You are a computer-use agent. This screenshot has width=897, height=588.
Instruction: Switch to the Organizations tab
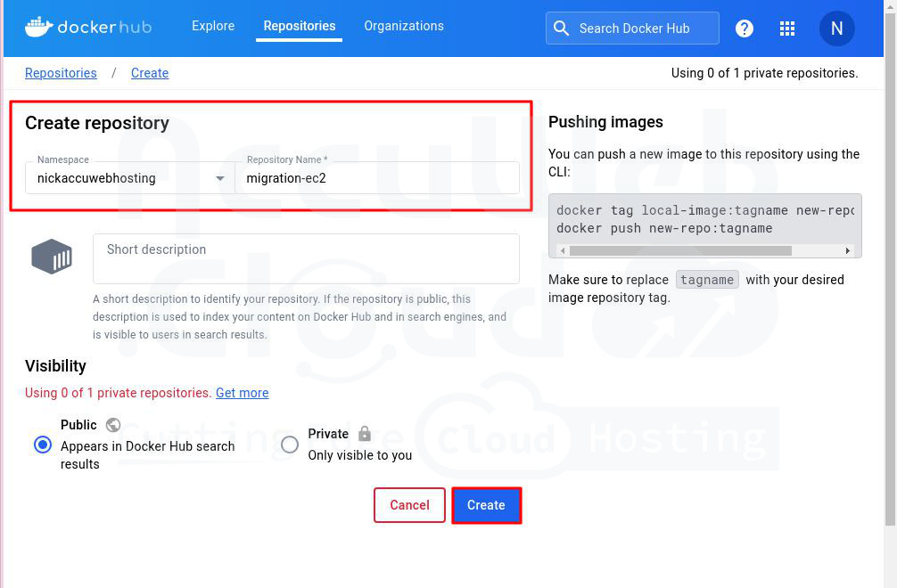coord(404,26)
